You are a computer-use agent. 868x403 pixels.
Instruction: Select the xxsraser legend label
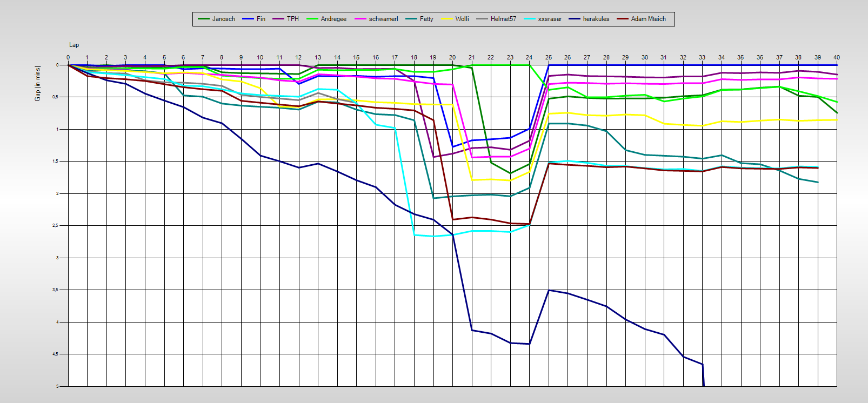(x=550, y=19)
